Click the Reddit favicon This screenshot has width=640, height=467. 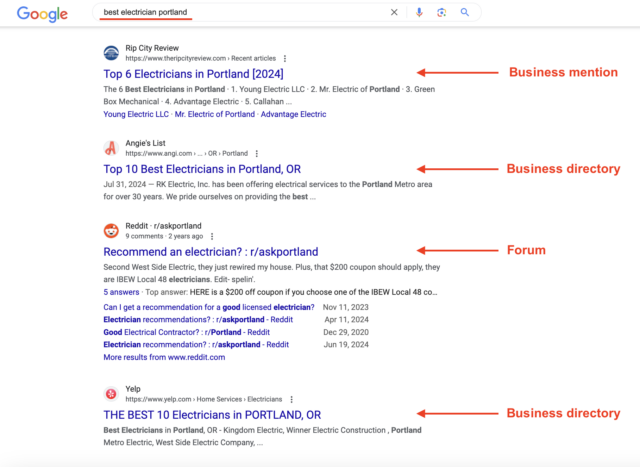(111, 231)
